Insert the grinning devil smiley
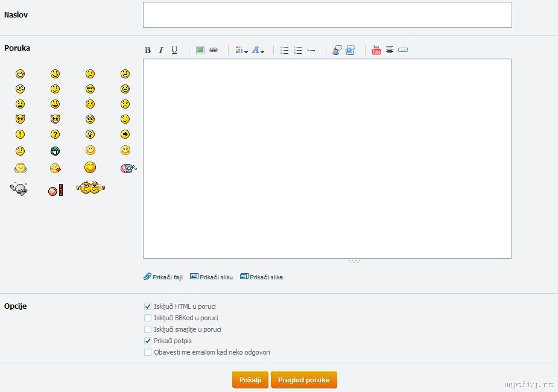 coord(55,119)
